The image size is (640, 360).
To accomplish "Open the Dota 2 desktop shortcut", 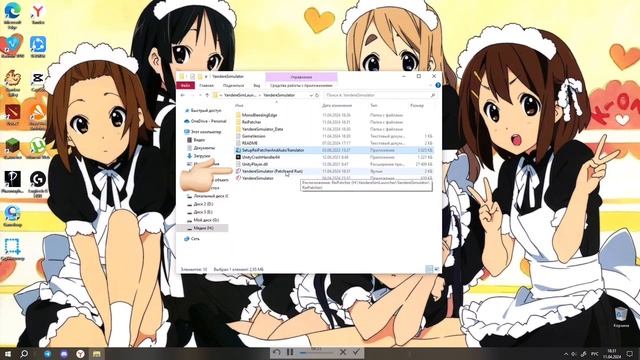I will pos(12,114).
